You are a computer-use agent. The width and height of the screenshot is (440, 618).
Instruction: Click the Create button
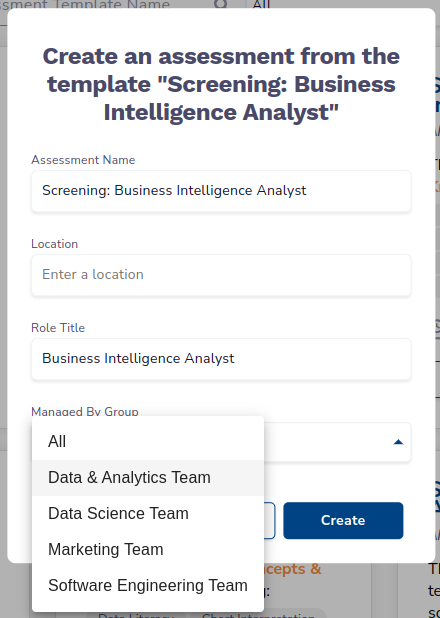343,520
